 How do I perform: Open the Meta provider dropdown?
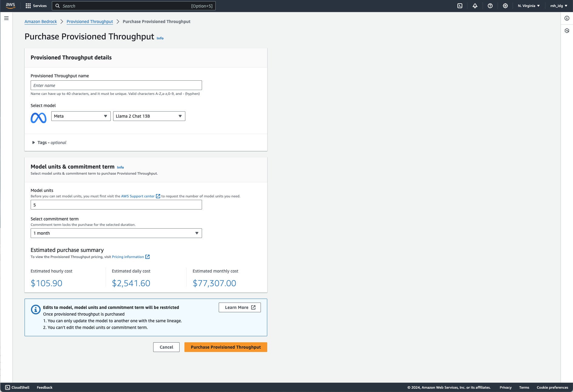coord(81,116)
